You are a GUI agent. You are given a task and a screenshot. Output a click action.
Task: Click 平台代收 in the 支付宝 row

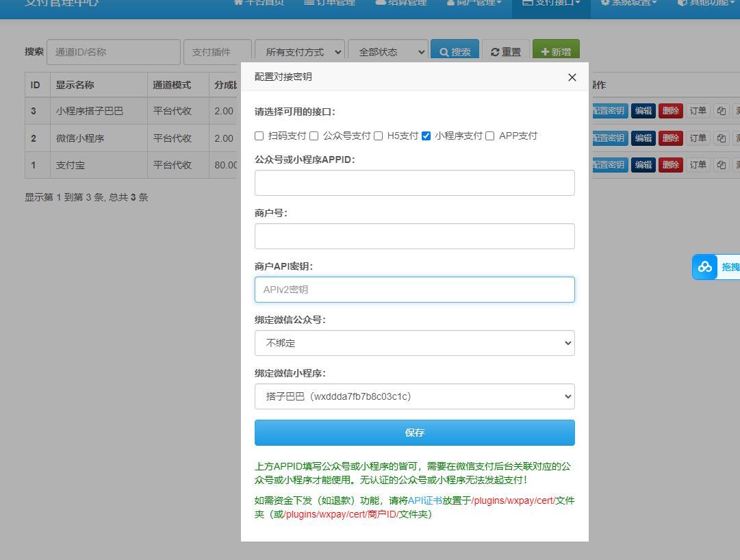point(173,165)
